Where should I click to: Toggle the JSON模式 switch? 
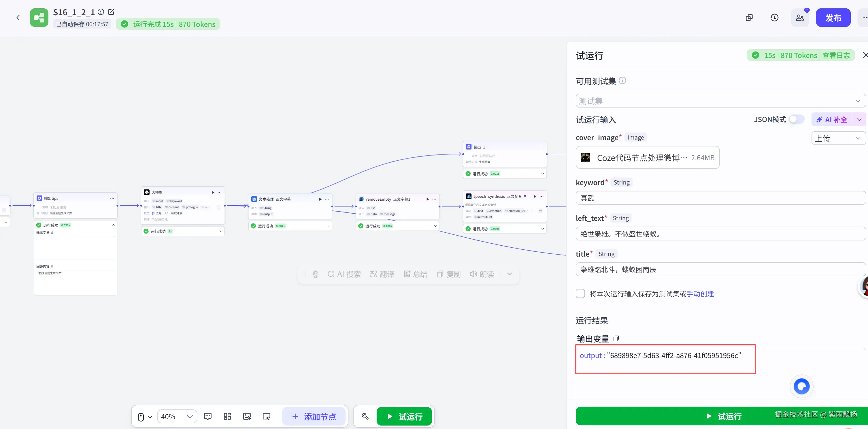[796, 119]
